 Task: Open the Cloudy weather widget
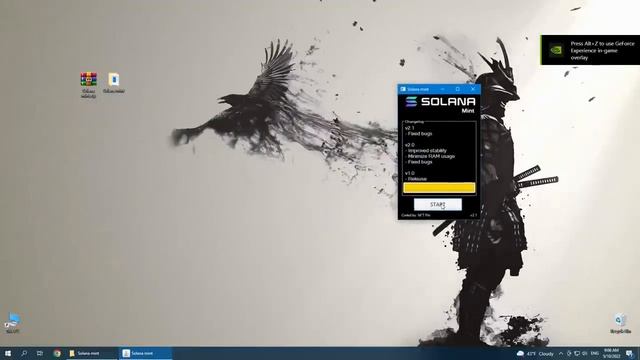(x=535, y=353)
